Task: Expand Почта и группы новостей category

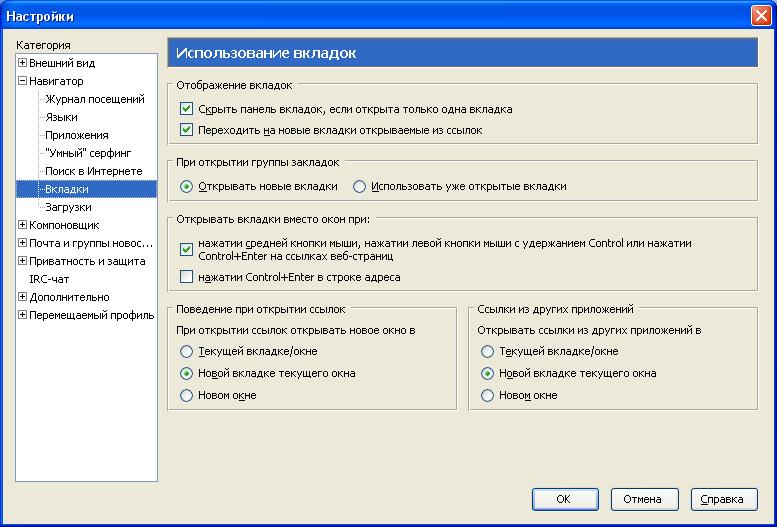Action: click(x=22, y=243)
